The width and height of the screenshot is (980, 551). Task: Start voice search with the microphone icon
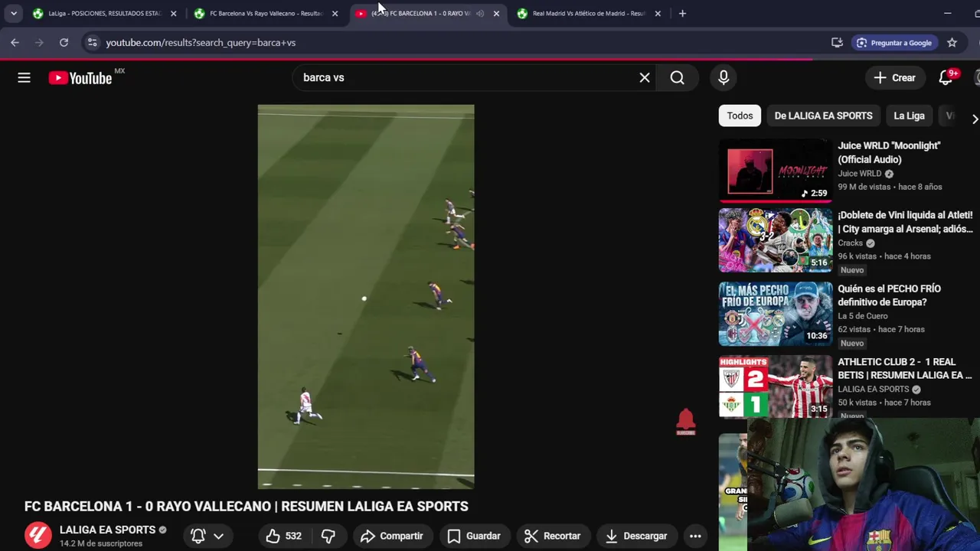click(724, 77)
